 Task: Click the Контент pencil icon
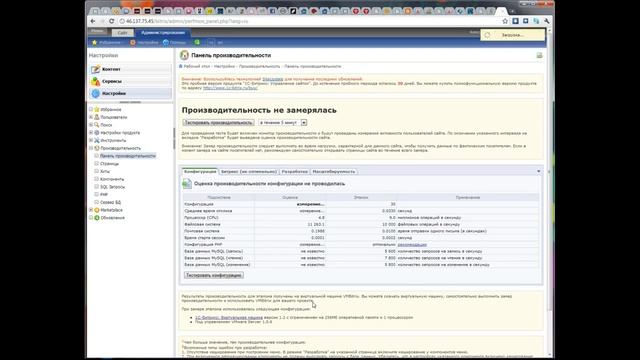pos(96,69)
